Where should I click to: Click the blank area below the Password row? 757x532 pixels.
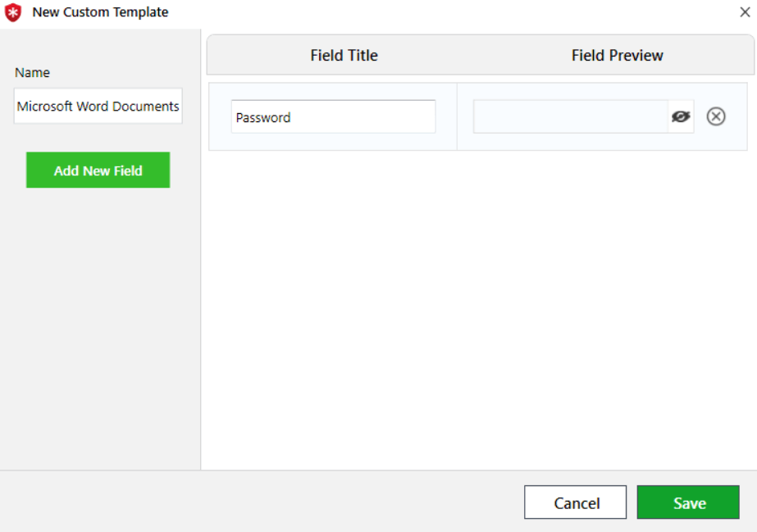click(x=476, y=311)
